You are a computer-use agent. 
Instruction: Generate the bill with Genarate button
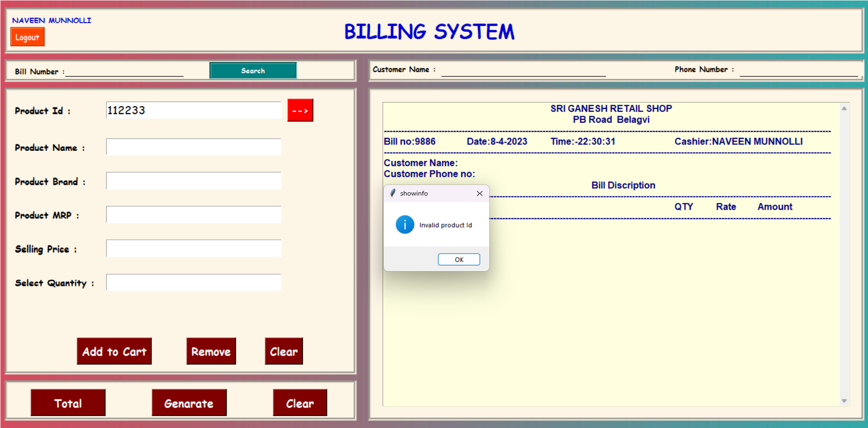coord(189,403)
